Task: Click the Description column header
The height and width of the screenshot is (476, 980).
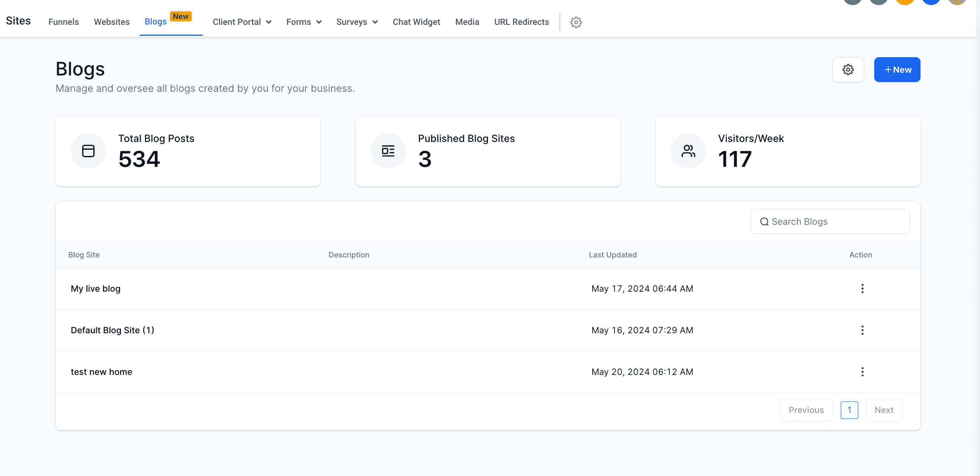Action: (x=349, y=255)
